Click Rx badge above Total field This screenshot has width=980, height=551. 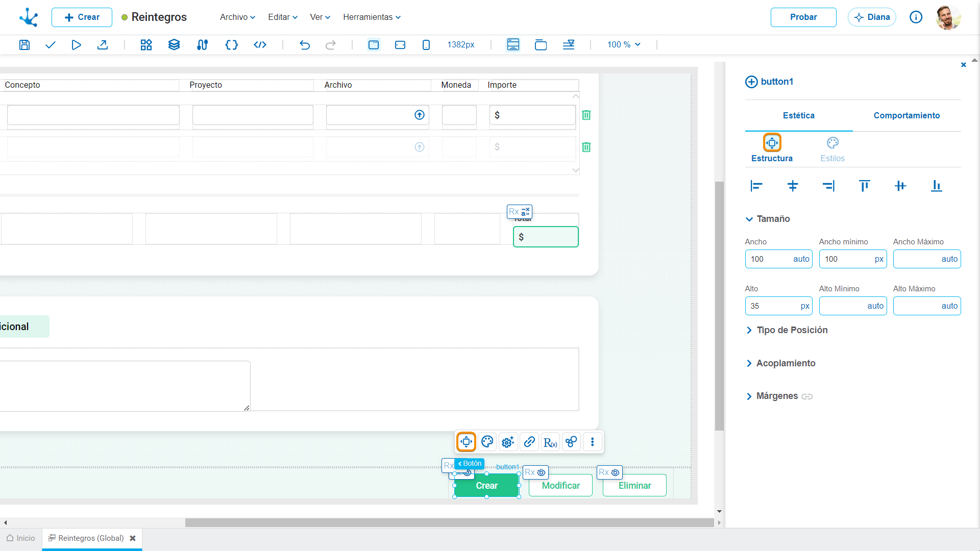point(520,212)
